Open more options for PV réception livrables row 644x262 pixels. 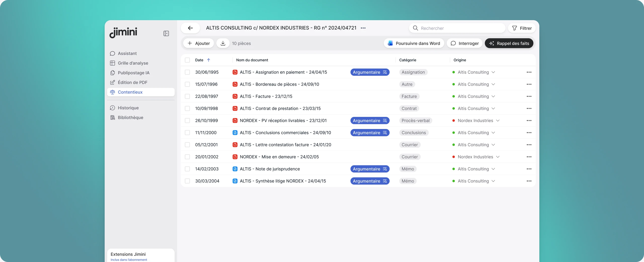pyautogui.click(x=529, y=121)
